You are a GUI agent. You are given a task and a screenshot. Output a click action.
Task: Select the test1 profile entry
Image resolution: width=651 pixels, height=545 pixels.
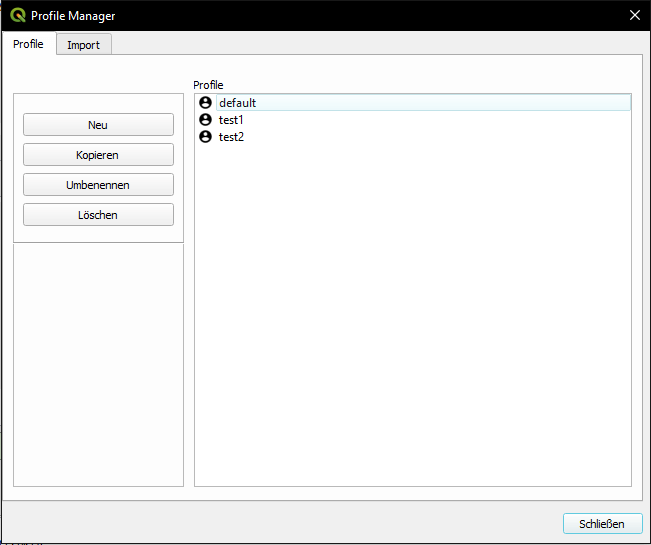tap(231, 120)
